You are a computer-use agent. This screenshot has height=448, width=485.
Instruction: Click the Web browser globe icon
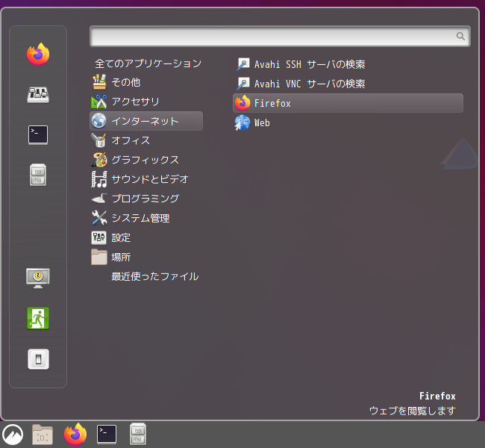(242, 122)
